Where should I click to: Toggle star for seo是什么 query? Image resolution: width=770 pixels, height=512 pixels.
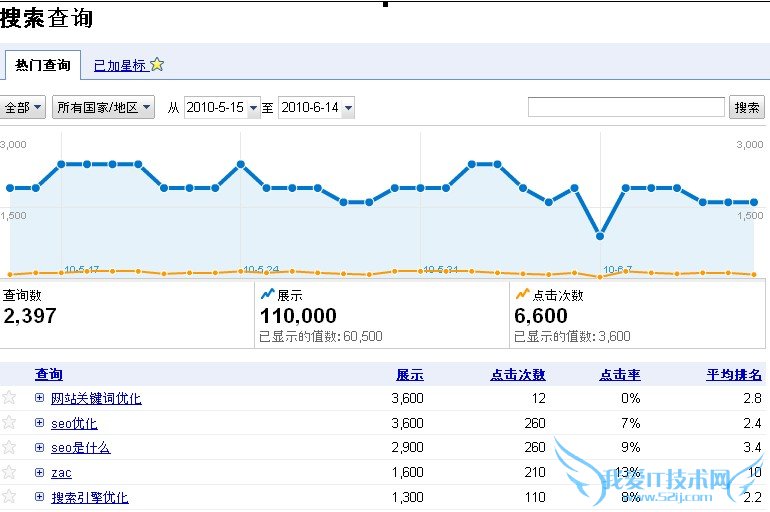9,447
